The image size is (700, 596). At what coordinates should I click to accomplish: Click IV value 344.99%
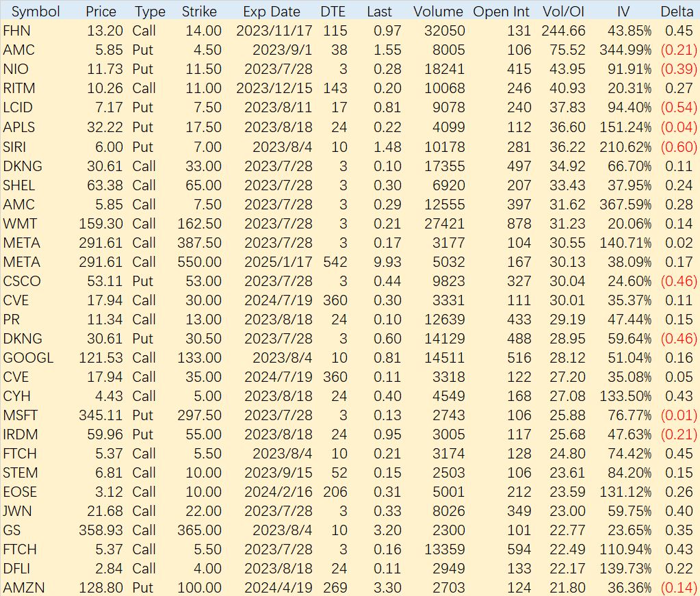(x=625, y=50)
